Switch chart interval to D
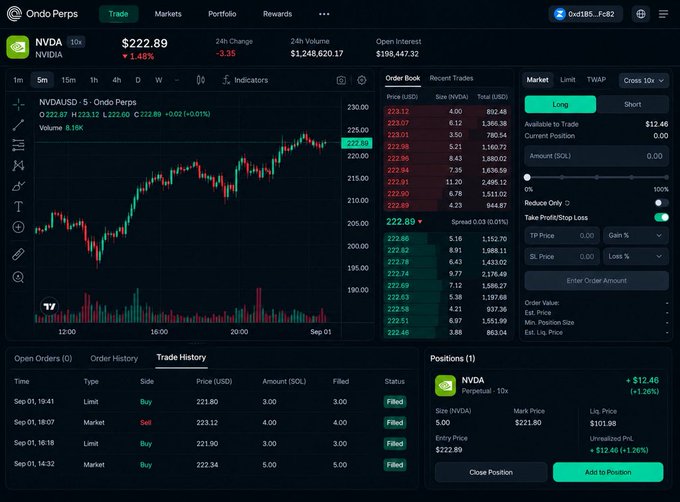Image resolution: width=680 pixels, height=502 pixels. click(x=138, y=80)
